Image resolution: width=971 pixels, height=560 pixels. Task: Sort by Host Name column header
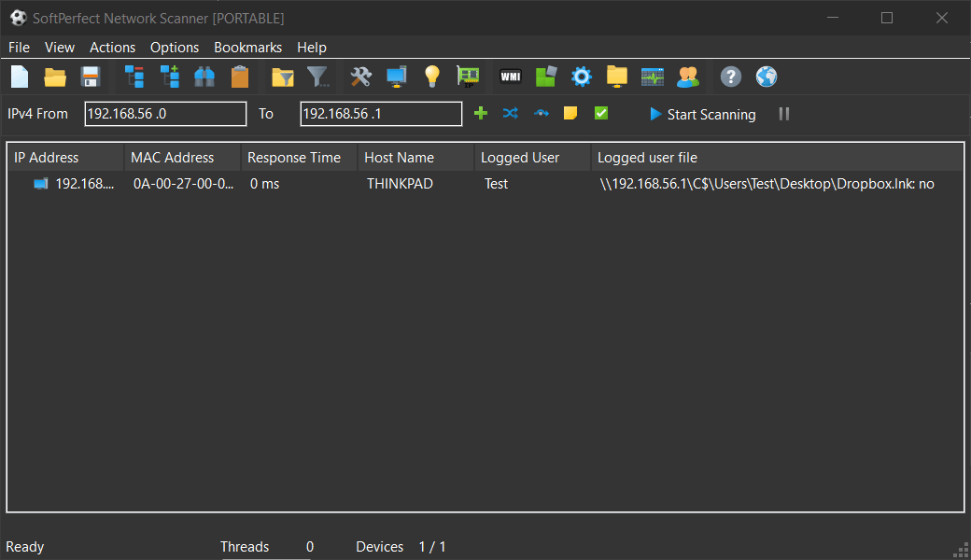[416, 158]
